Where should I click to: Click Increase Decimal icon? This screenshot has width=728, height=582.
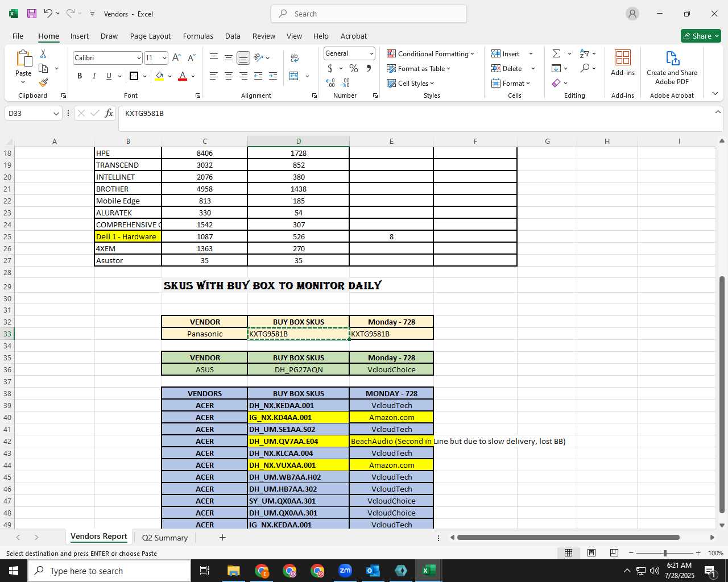pos(330,83)
